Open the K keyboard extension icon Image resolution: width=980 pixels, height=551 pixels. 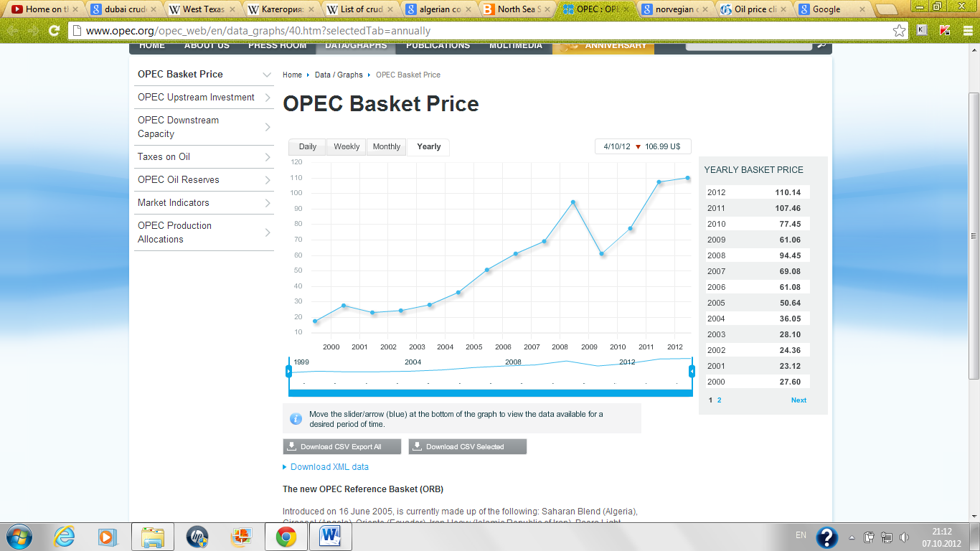pos(922,30)
